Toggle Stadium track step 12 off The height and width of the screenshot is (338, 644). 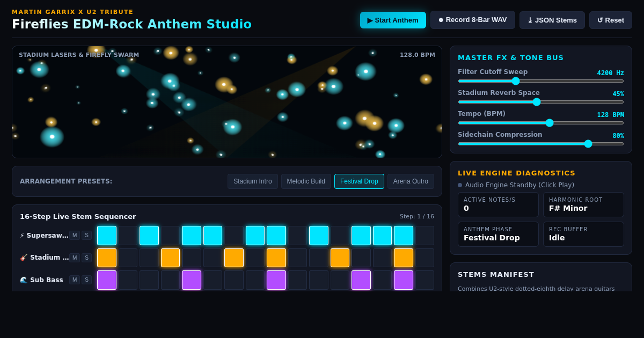[340, 258]
